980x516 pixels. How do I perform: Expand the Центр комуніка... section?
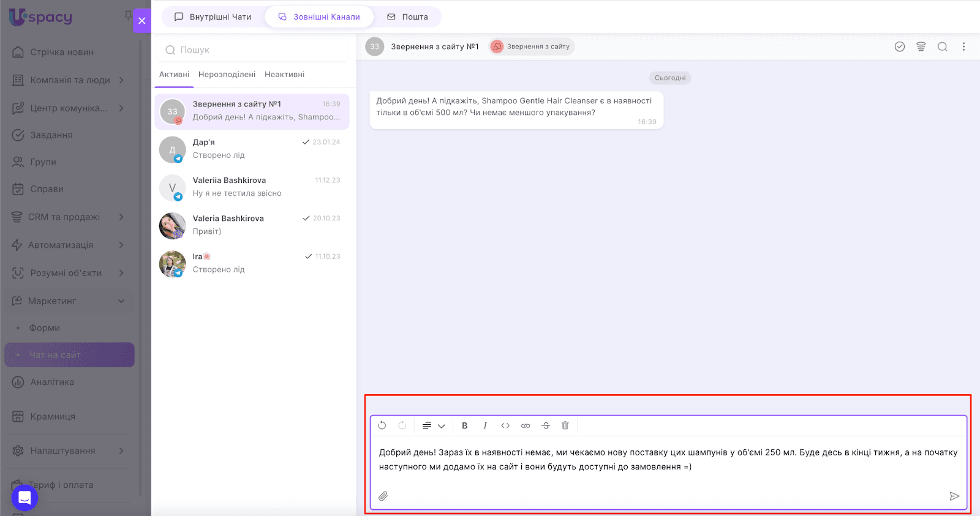[121, 108]
